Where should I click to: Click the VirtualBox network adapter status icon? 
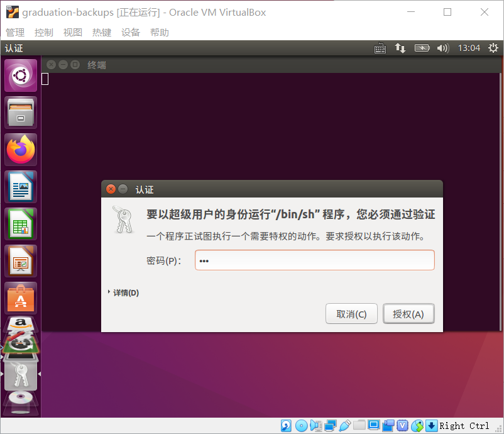click(330, 426)
